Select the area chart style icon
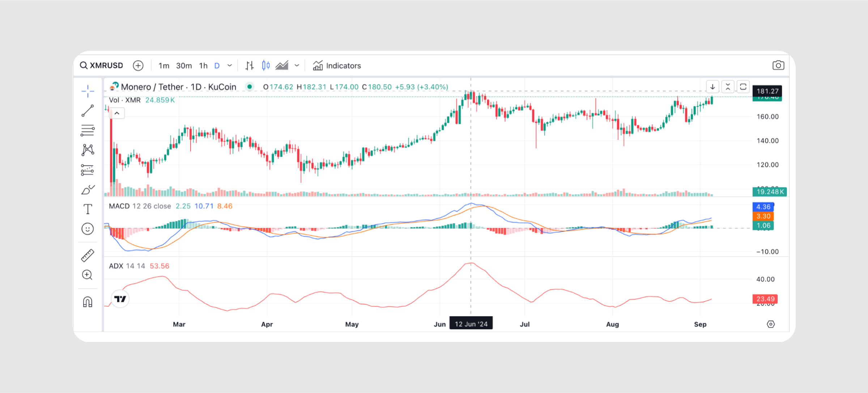This screenshot has width=868, height=393. pyautogui.click(x=282, y=65)
